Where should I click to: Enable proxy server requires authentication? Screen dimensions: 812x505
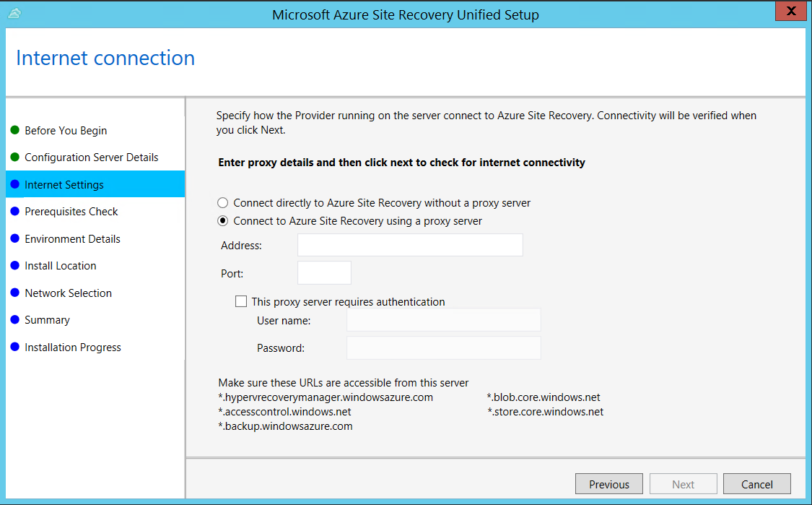(241, 301)
